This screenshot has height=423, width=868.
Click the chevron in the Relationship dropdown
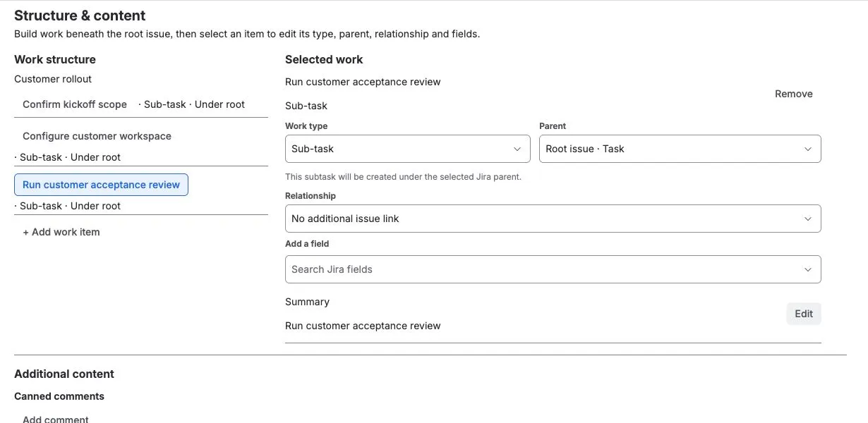click(808, 219)
